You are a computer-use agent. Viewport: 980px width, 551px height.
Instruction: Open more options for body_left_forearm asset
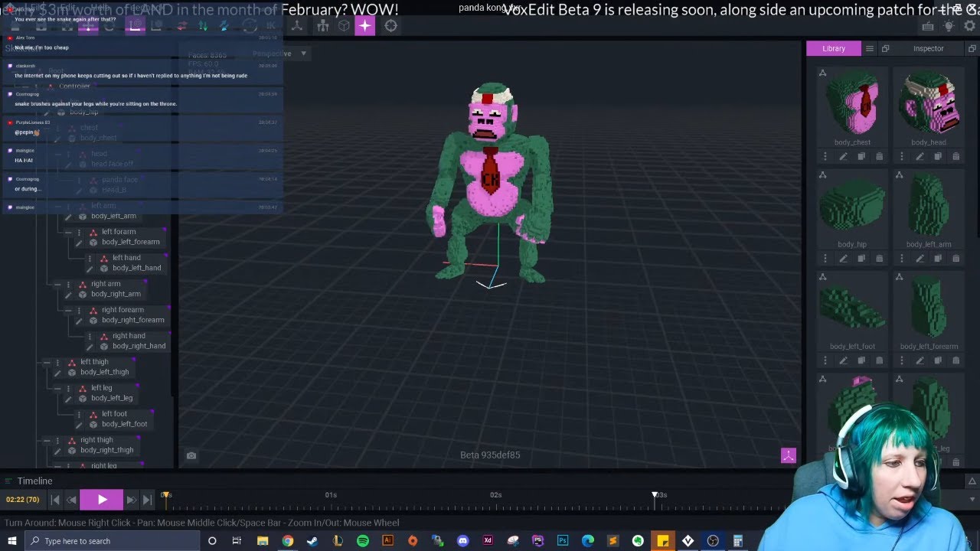902,360
